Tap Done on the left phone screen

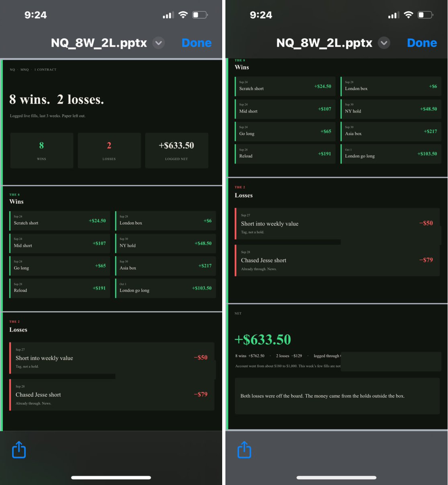click(197, 43)
